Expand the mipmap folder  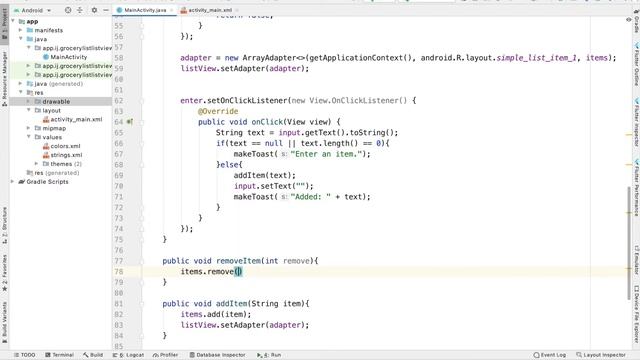29,128
